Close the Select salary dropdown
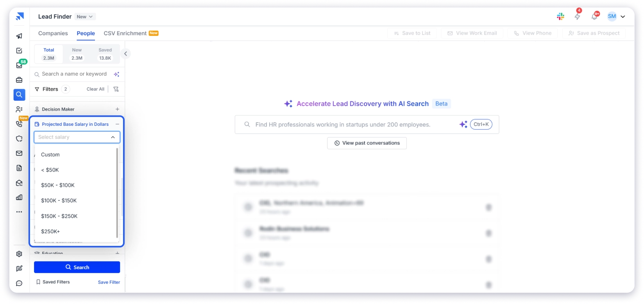The height and width of the screenshot is (304, 644). click(x=113, y=137)
